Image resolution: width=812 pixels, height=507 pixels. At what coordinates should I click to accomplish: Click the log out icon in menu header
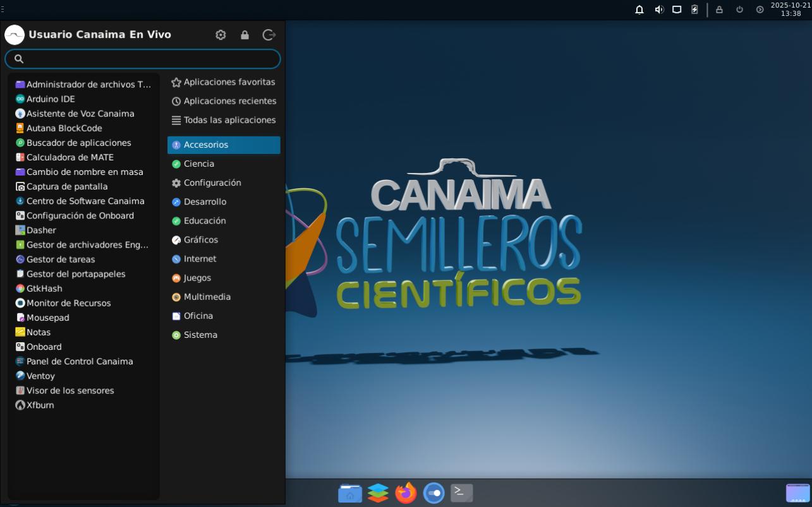[269, 35]
